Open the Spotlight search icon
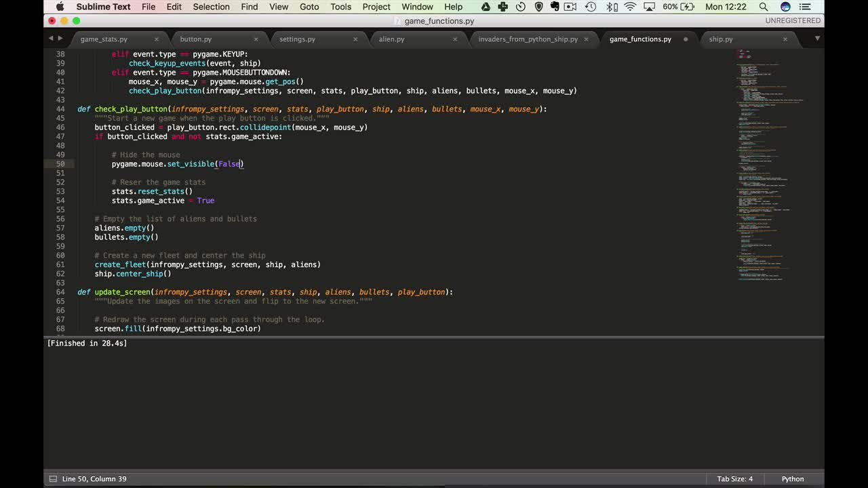Viewport: 868px width, 488px height. click(764, 7)
